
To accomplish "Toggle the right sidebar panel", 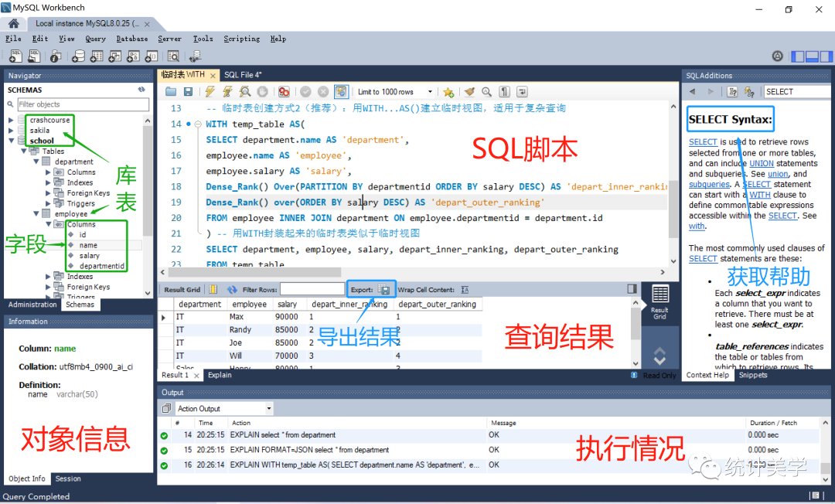I will (826, 56).
